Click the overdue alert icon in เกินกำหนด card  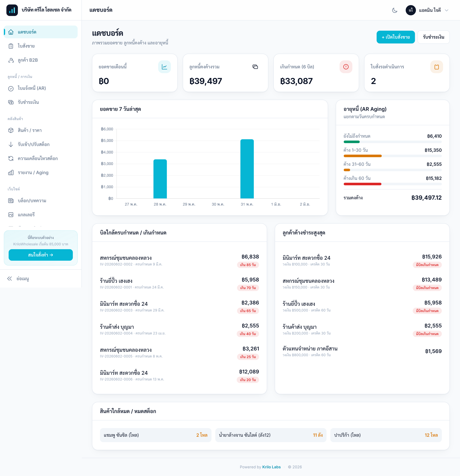pos(346,67)
